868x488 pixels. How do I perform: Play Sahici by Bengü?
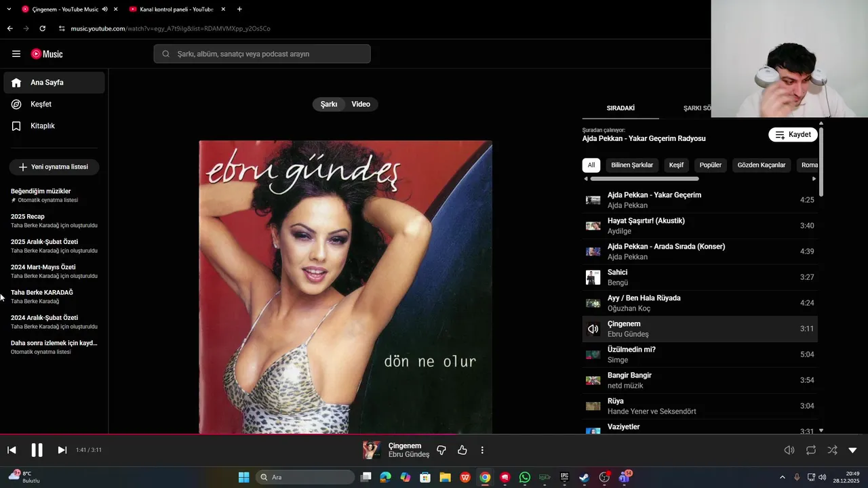[700, 277]
